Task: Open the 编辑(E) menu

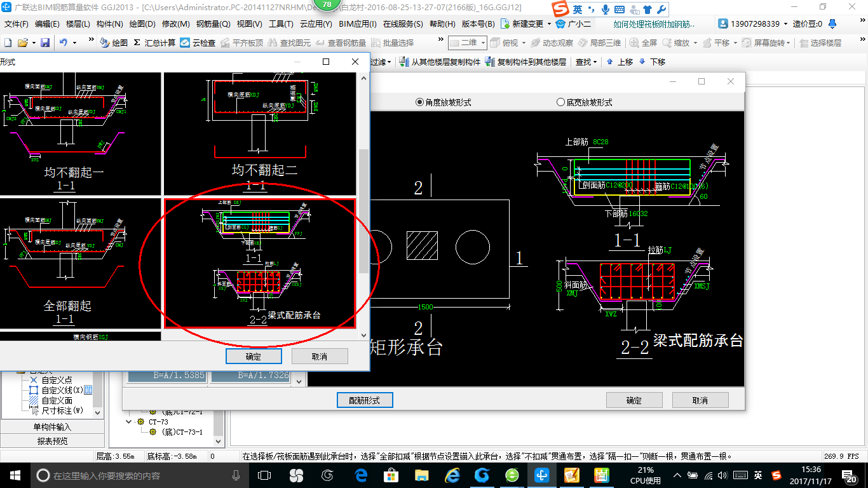Action: coord(47,24)
